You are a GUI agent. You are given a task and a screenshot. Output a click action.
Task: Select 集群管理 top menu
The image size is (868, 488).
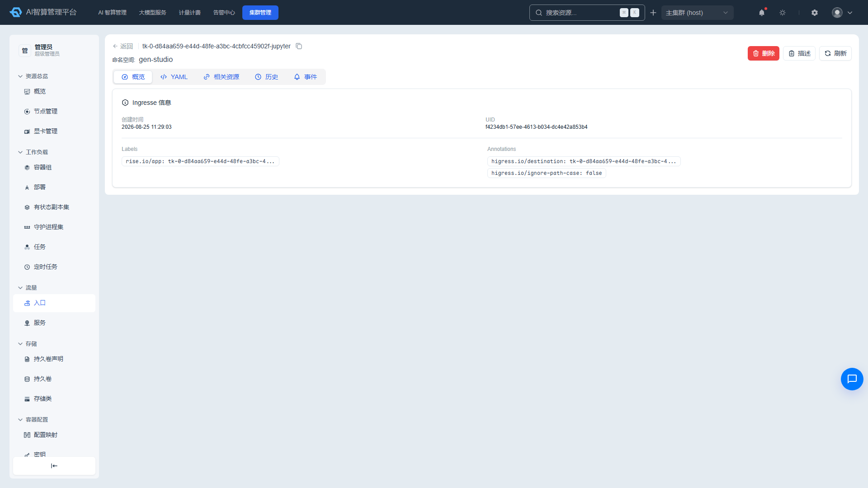260,13
